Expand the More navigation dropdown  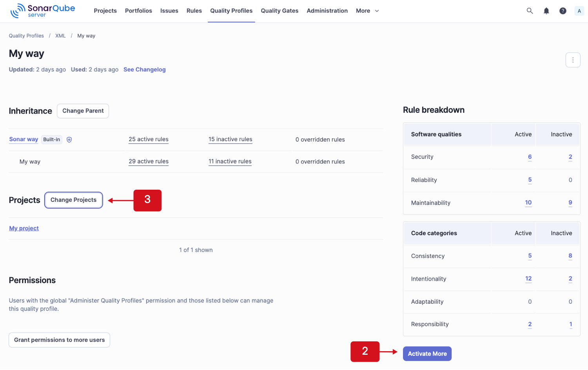tap(367, 11)
